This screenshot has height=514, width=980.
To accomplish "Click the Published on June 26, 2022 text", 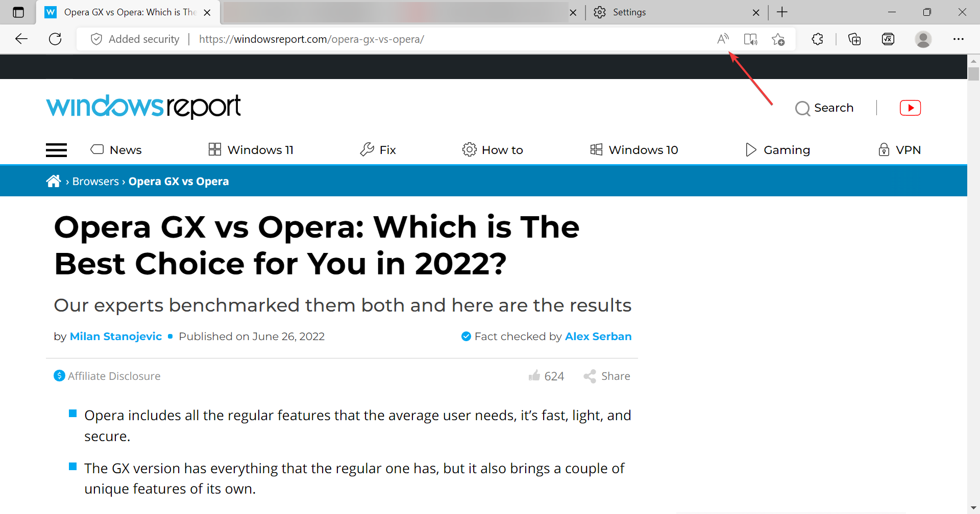I will coord(252,337).
